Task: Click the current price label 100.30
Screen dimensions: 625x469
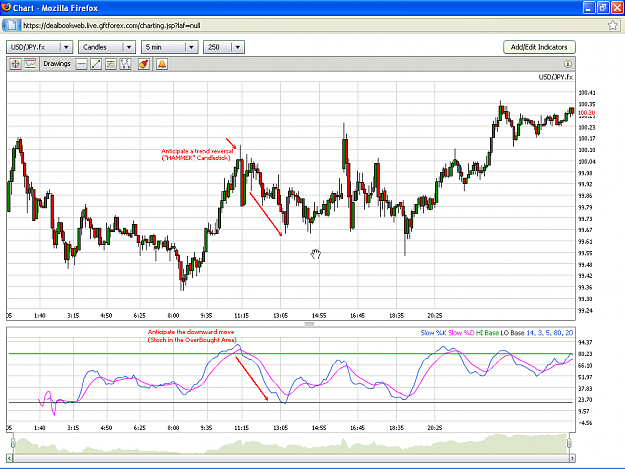Action: (x=586, y=113)
